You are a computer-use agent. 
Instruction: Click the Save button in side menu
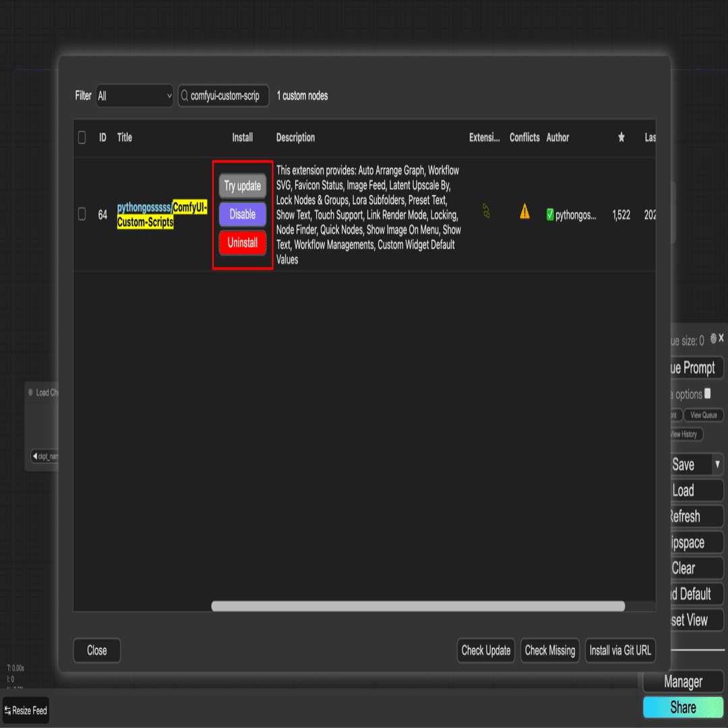tap(691, 464)
